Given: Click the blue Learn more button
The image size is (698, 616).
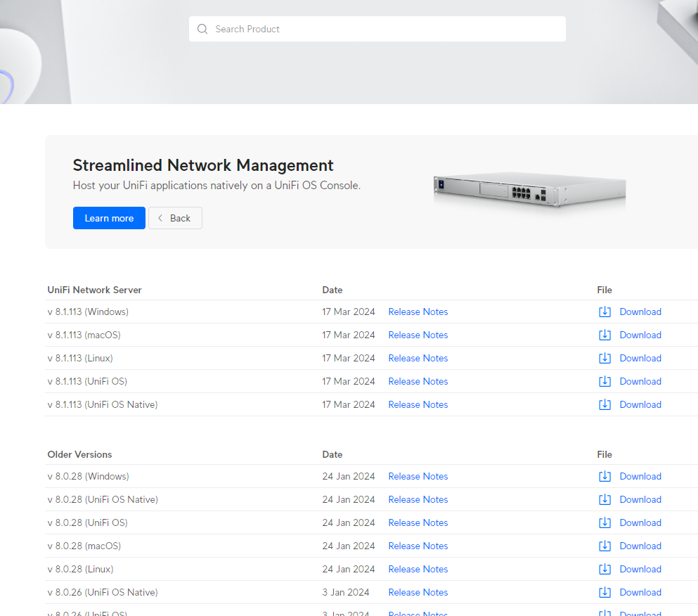Looking at the screenshot, I should click(x=109, y=218).
